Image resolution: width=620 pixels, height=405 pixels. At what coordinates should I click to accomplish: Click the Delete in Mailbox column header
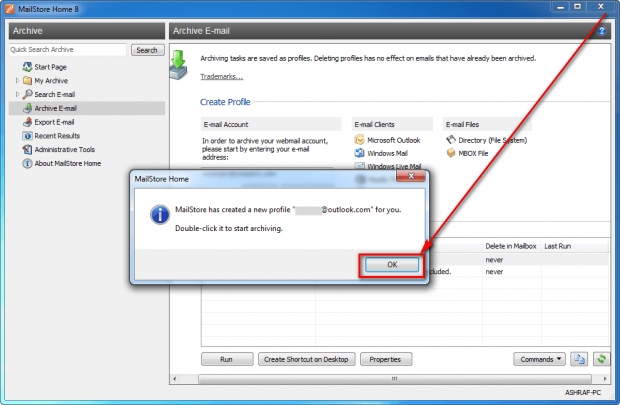(511, 246)
